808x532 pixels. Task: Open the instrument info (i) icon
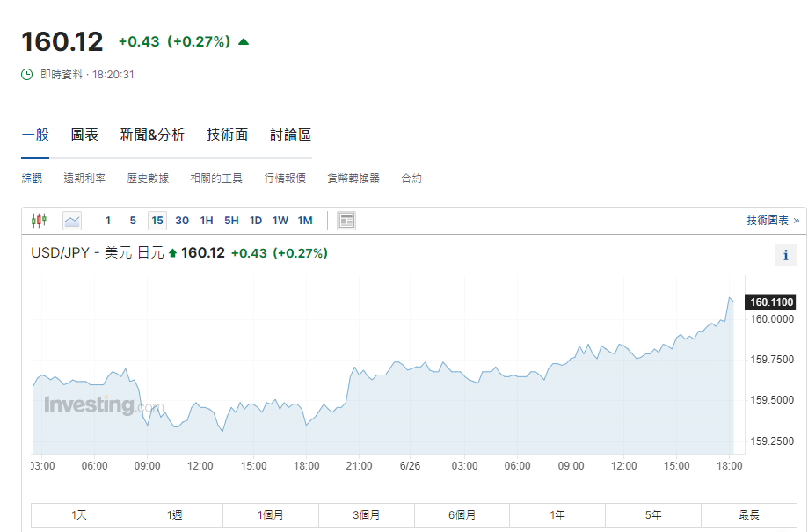pyautogui.click(x=785, y=255)
